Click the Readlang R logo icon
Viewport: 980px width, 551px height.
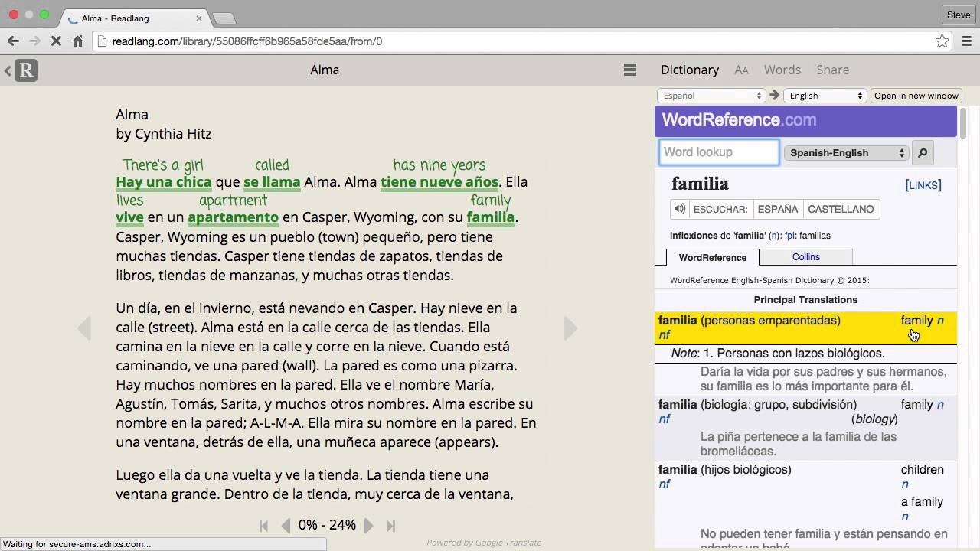[26, 70]
